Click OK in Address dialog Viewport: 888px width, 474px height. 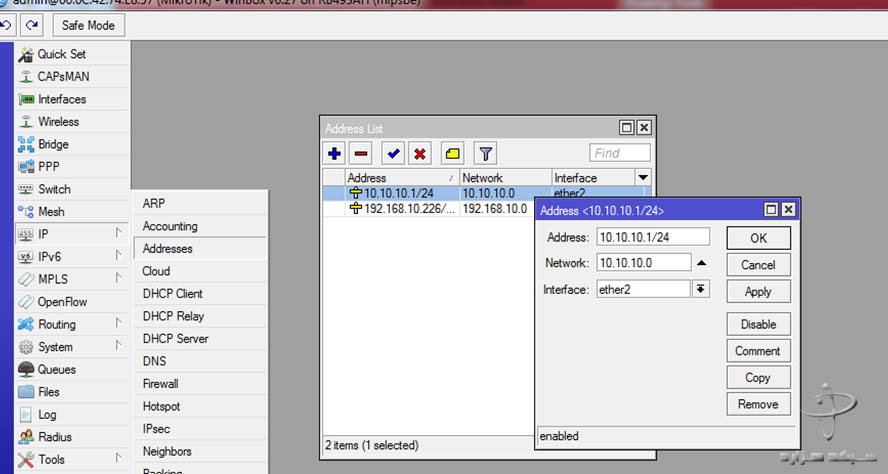point(758,238)
